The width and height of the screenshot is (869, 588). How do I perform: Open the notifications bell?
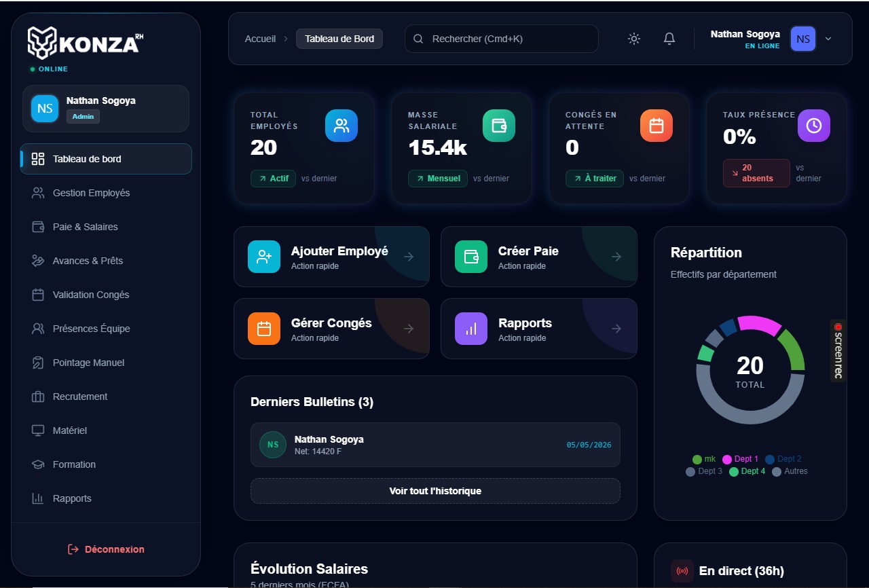669,39
